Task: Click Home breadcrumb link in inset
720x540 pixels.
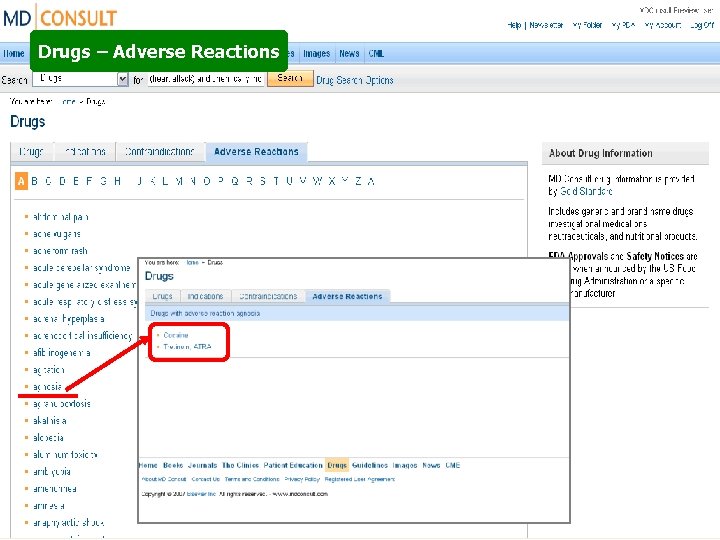Action: (192, 263)
